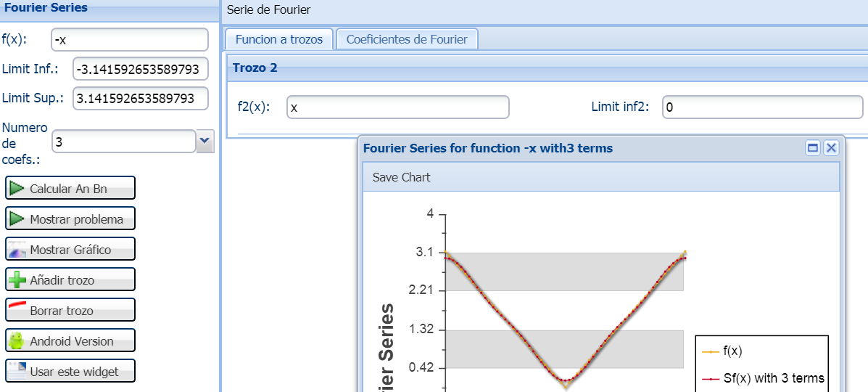This screenshot has height=392, width=868.
Task: Click the widget icon beside Usar este widget
Action: click(x=17, y=370)
